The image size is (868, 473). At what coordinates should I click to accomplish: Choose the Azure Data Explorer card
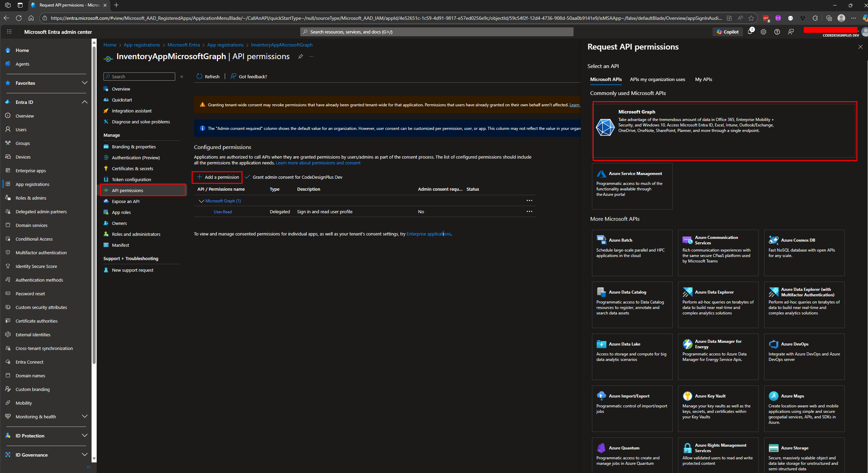(718, 305)
